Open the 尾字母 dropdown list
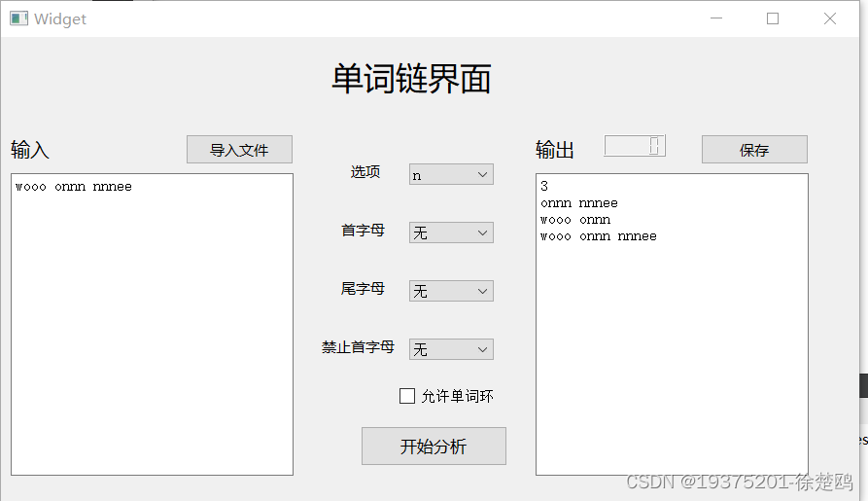The width and height of the screenshot is (868, 501). pos(451,292)
